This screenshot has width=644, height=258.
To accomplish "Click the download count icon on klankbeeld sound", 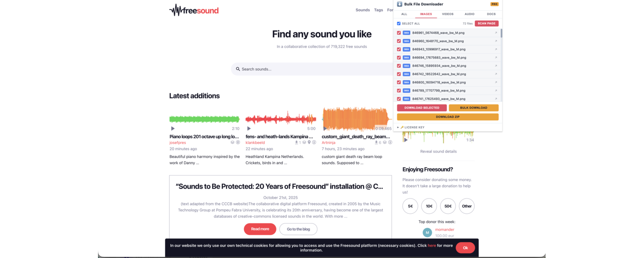I will click(x=297, y=142).
